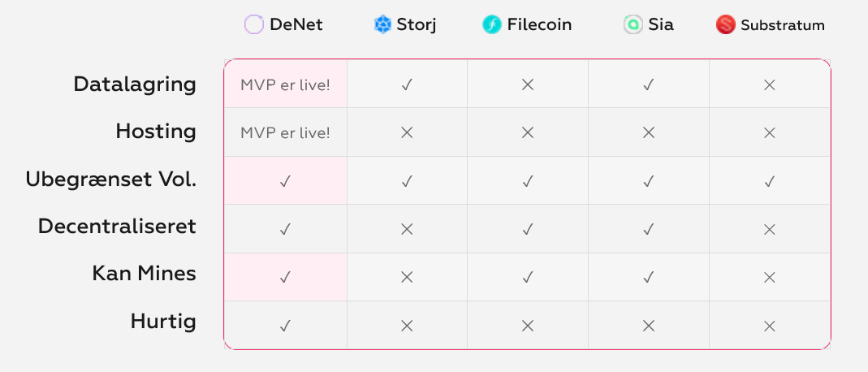Click the 'MVP er live!' Datalagring cell
Viewport: 868px width, 372px height.
click(286, 84)
